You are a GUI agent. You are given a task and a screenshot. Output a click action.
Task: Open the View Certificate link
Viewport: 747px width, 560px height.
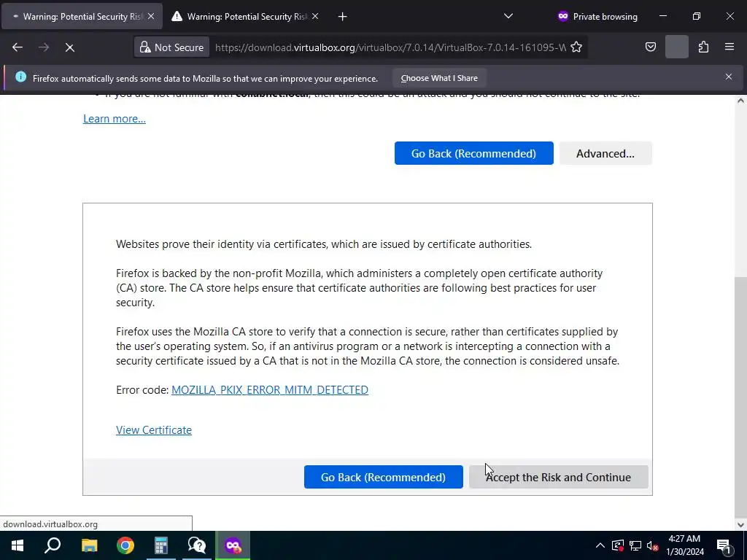tap(154, 430)
